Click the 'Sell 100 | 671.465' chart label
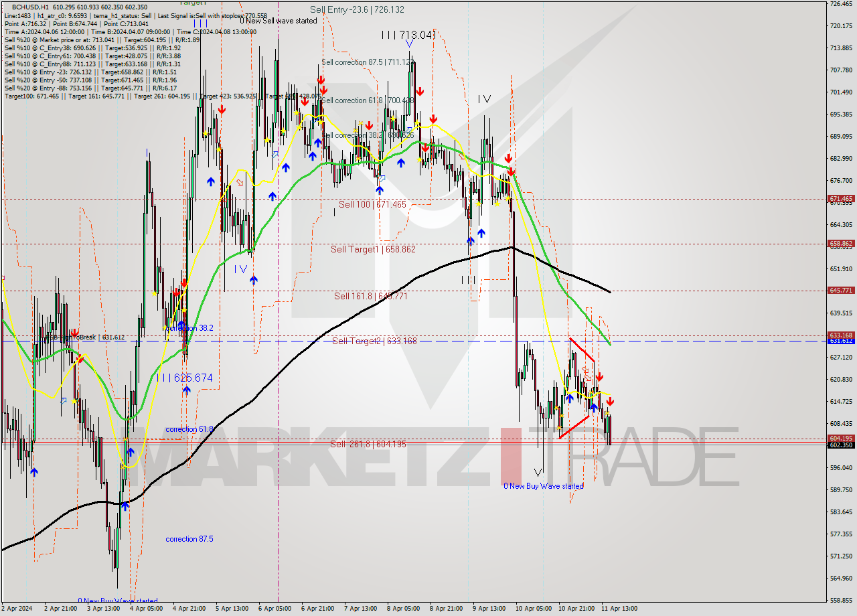 [x=372, y=204]
